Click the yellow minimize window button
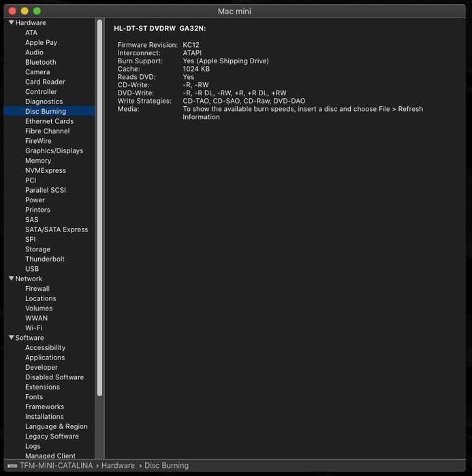472x476 pixels. coord(25,11)
